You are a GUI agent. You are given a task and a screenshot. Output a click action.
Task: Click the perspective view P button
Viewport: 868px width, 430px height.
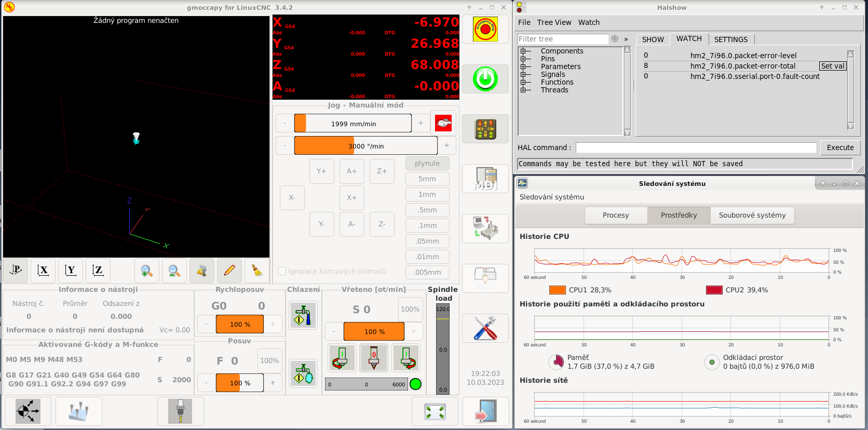pyautogui.click(x=16, y=271)
